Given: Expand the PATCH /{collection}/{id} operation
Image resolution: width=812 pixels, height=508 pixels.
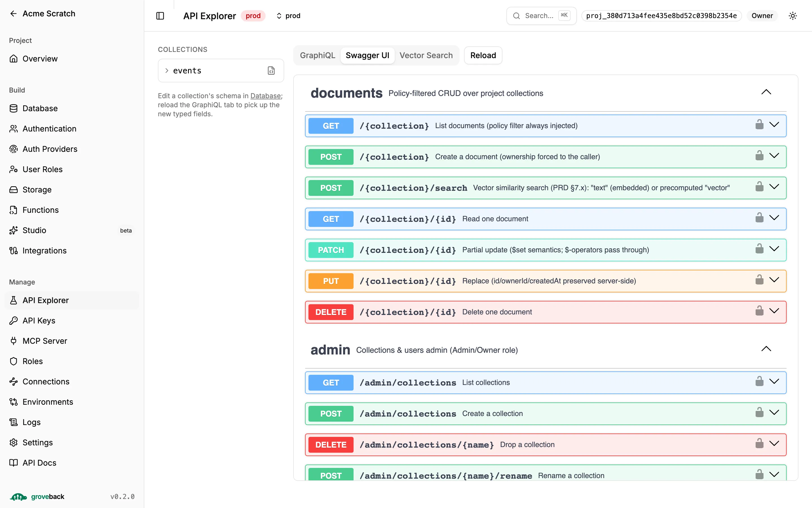Looking at the screenshot, I should click(774, 249).
